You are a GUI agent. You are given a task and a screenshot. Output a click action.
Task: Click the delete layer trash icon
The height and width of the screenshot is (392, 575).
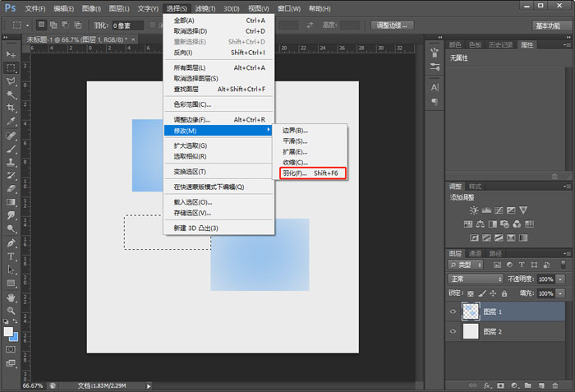554,385
